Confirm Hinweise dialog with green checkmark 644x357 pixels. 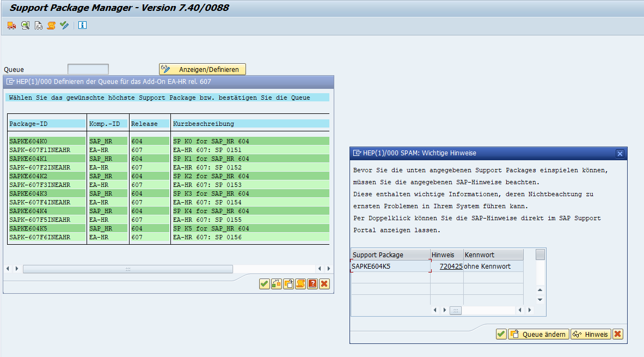click(501, 334)
